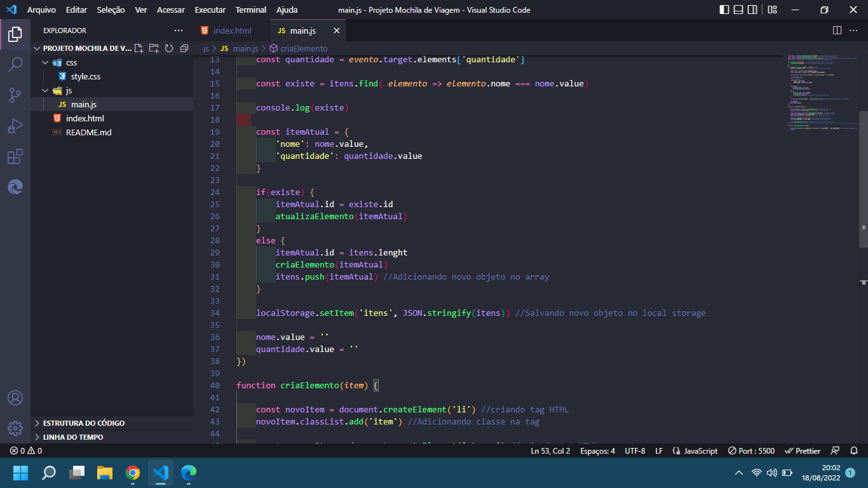Screen dimensions: 868x488
Task: Click the code minimap preview
Action: (x=823, y=92)
